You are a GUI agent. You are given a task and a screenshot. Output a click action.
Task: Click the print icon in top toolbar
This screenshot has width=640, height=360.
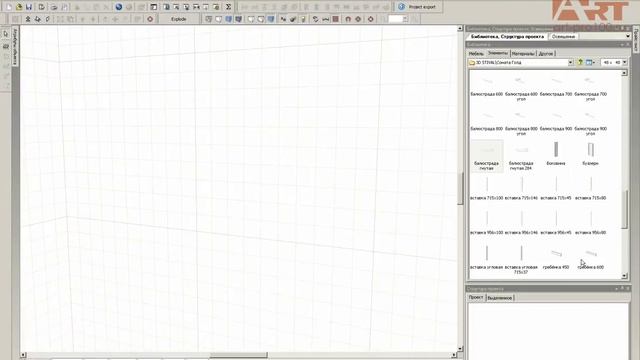(53, 7)
